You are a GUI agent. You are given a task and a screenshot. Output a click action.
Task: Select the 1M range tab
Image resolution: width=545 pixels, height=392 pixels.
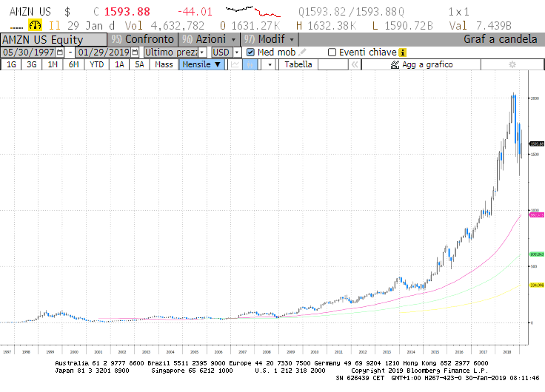coord(53,64)
